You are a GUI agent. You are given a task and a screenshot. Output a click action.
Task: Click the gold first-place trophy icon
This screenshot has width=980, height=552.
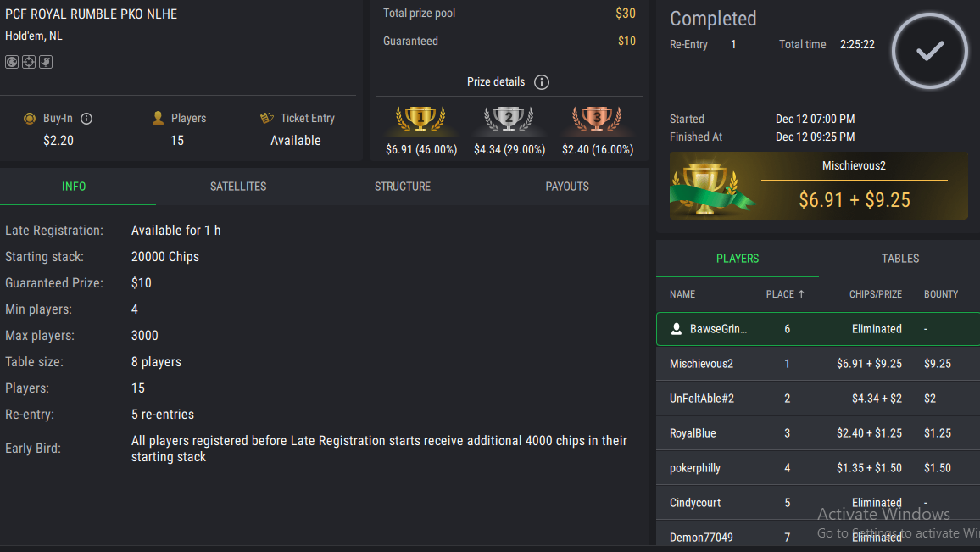421,120
